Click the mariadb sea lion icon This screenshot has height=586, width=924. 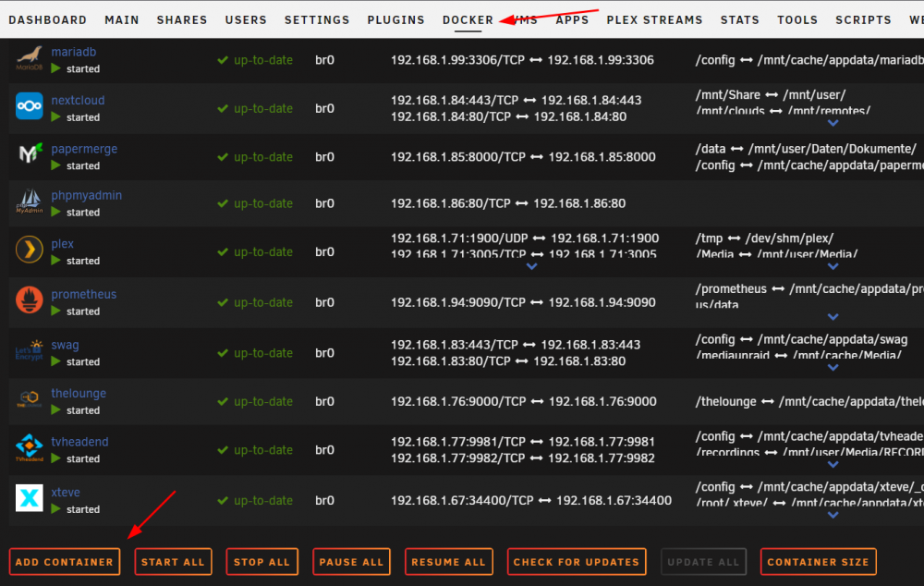point(29,58)
